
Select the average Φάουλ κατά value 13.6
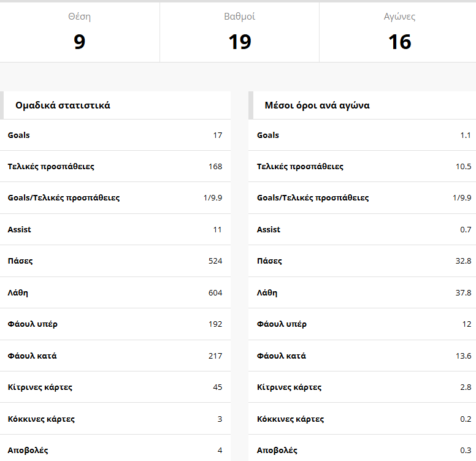coord(463,356)
